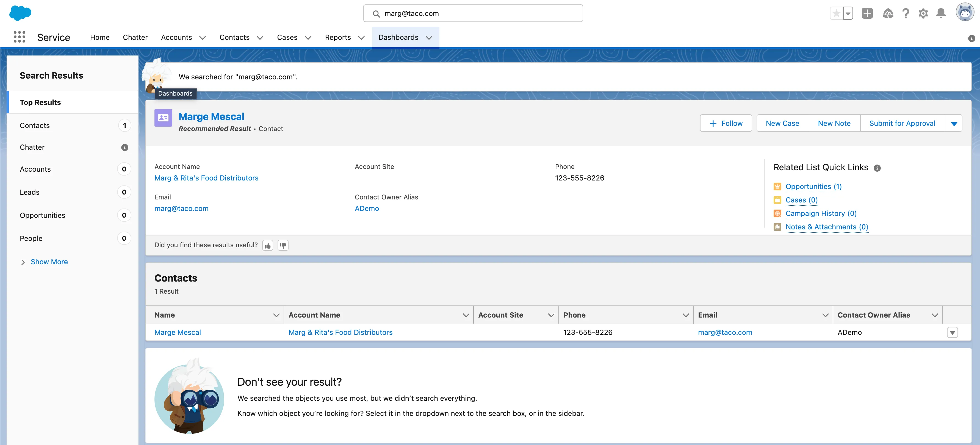
Task: Open the Trailhead guidance icon
Action: click(x=888, y=13)
